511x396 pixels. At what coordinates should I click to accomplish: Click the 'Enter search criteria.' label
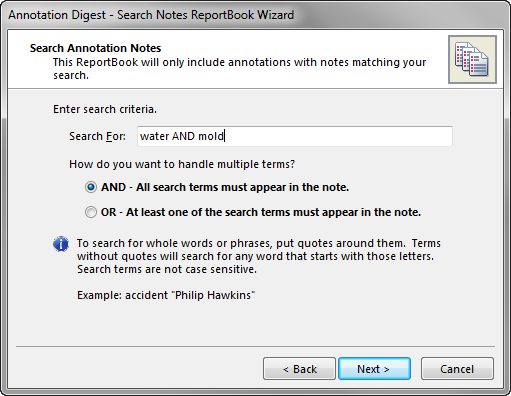tap(105, 109)
